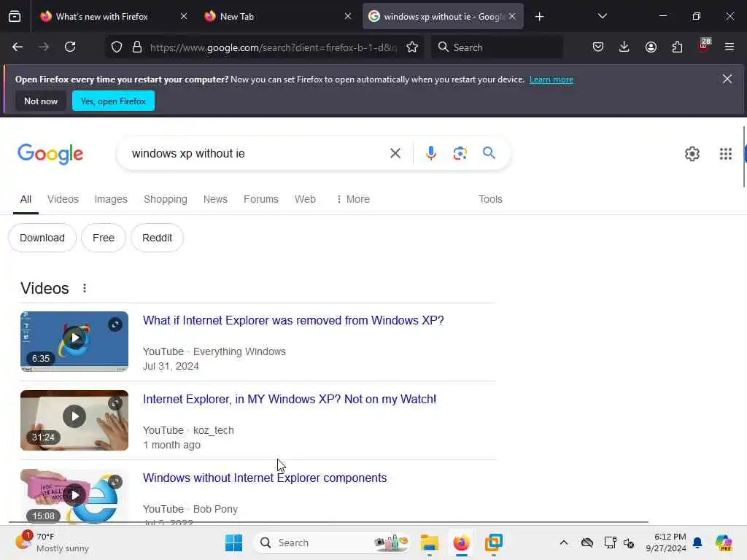The height and width of the screenshot is (560, 747).
Task: Go back to previous page
Action: point(18,47)
